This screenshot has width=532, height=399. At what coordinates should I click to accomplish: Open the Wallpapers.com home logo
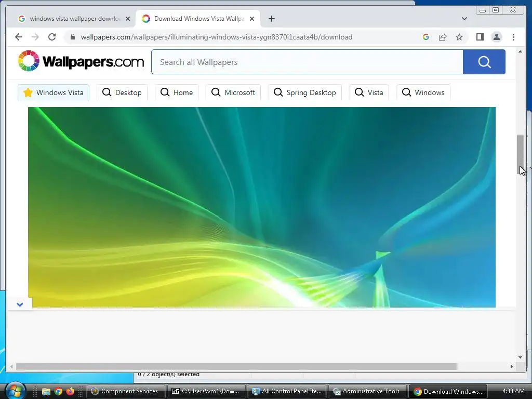pyautogui.click(x=81, y=61)
